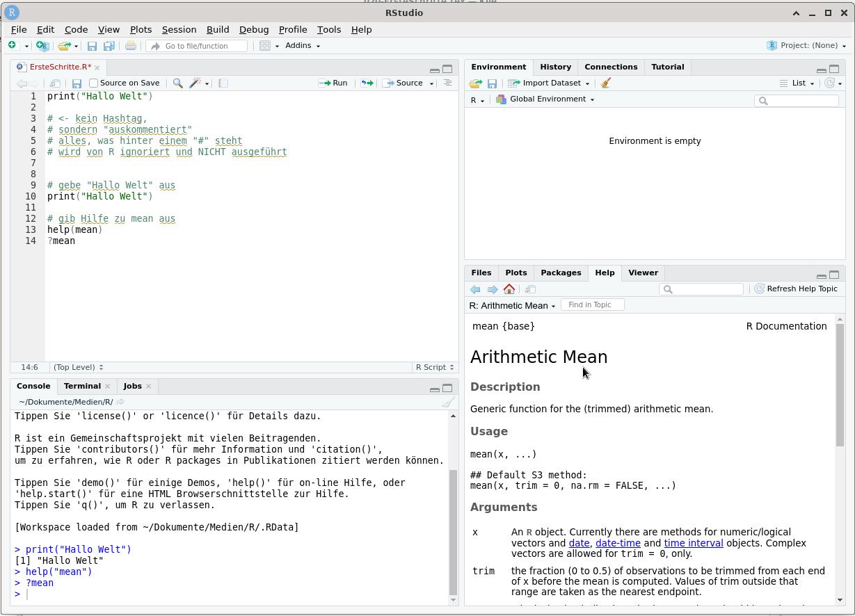This screenshot has width=855, height=616.
Task: Click the Go to file/function field
Action: 197,46
